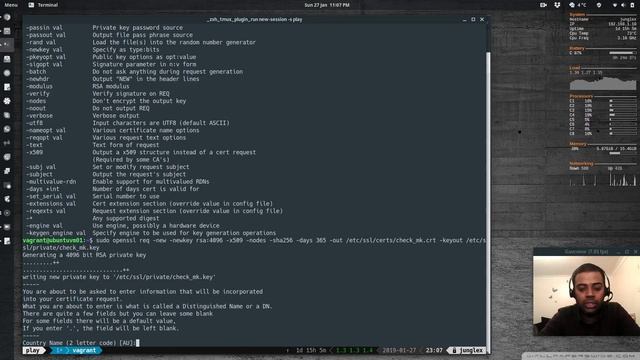Click the line 'If you enter '.', the field will be left blank.'
The image size is (640, 360).
(100, 328)
